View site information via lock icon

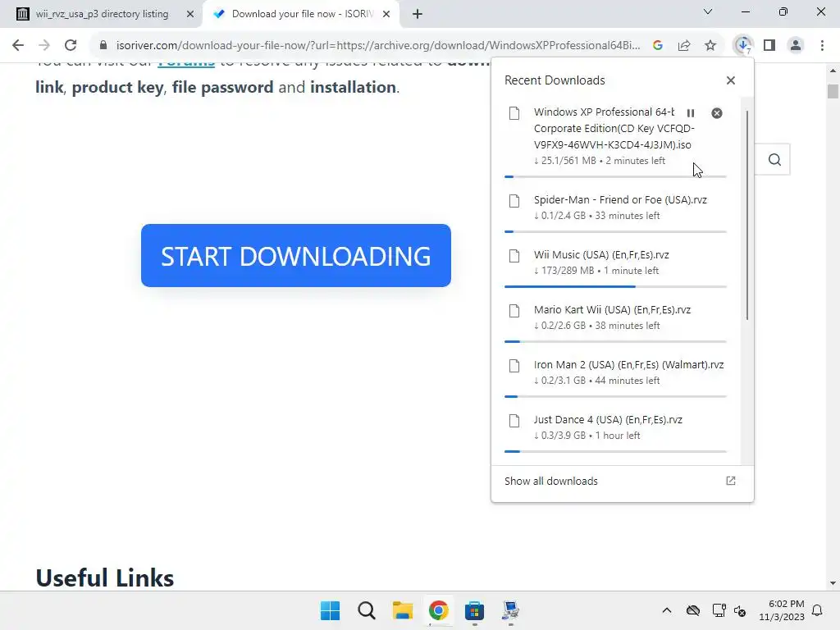pyautogui.click(x=103, y=45)
